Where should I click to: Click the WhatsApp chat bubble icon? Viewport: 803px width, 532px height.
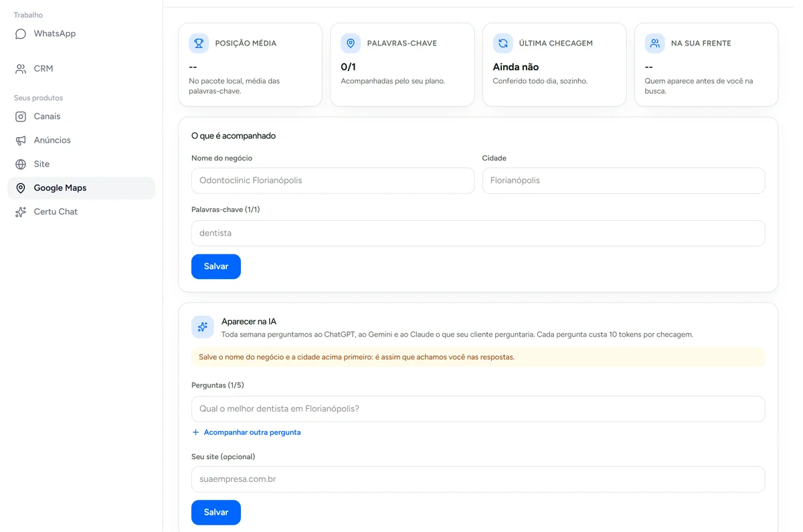(x=21, y=33)
